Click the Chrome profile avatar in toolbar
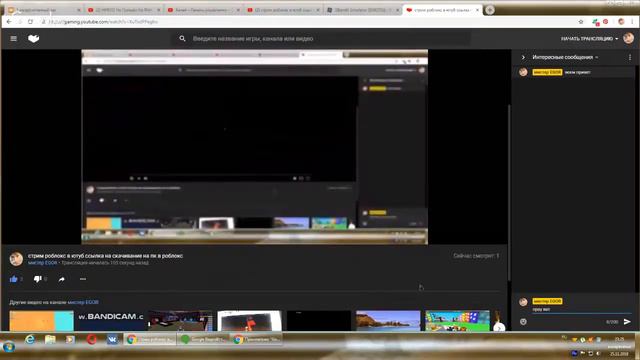 tap(621, 22)
